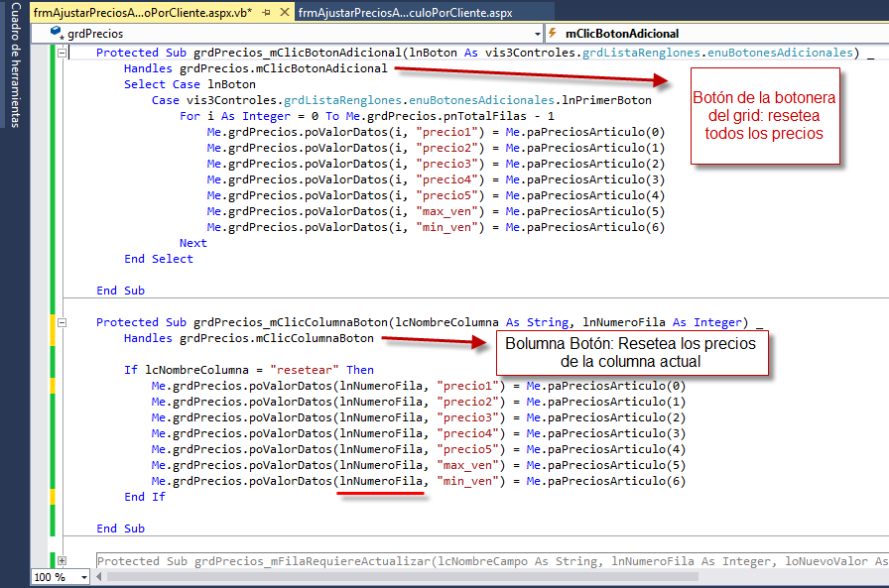Pin the active aspx.vb tab
The width and height of the screenshot is (889, 588).
(265, 12)
